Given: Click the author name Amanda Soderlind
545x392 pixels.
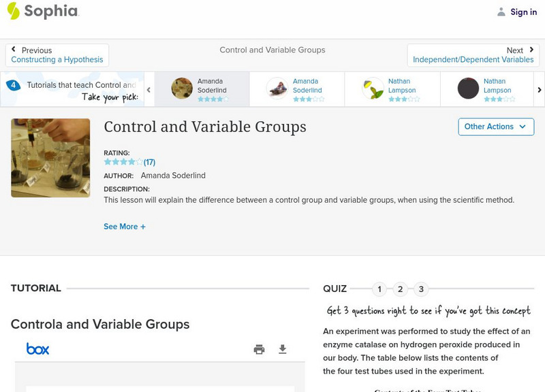Looking at the screenshot, I should point(173,176).
